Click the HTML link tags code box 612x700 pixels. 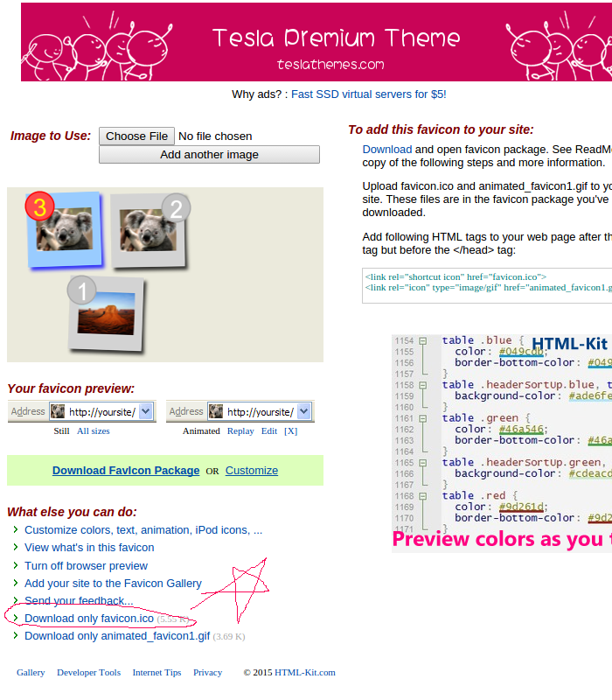coord(487,286)
